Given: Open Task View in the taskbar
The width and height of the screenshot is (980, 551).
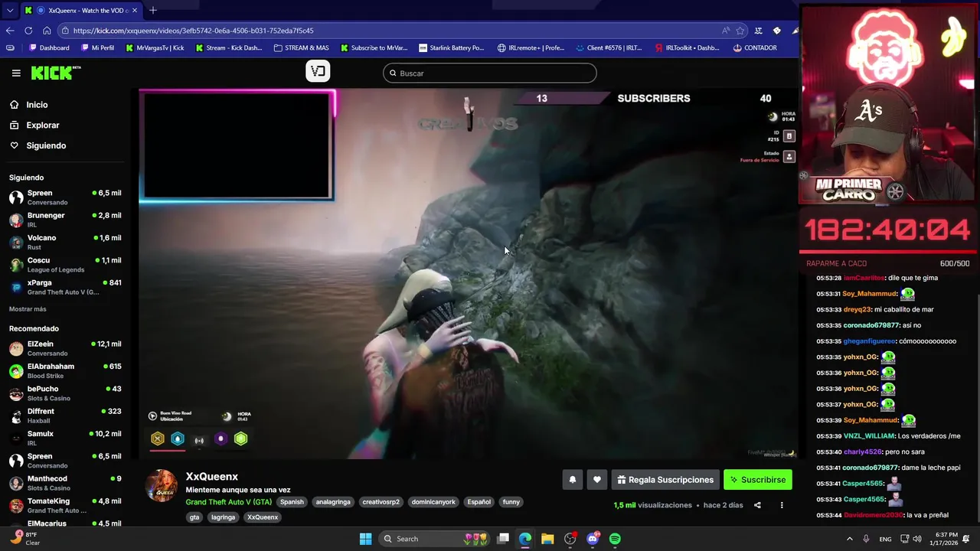Looking at the screenshot, I should click(x=503, y=539).
